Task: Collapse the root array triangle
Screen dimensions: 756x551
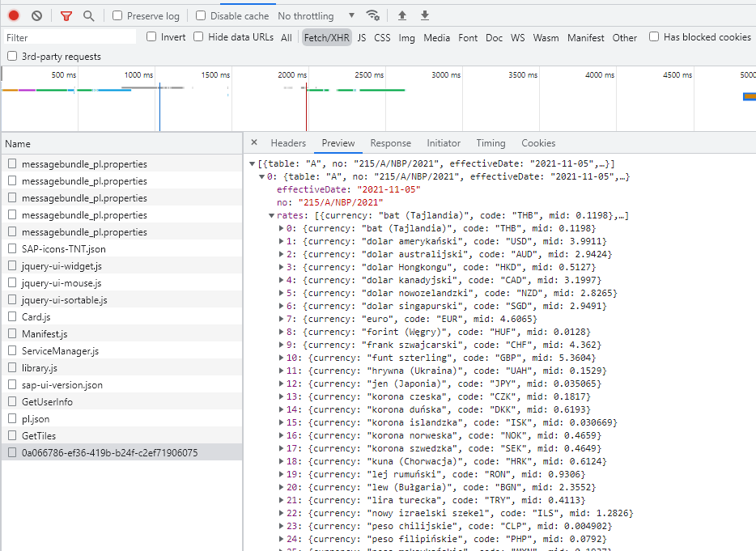Action: click(253, 164)
